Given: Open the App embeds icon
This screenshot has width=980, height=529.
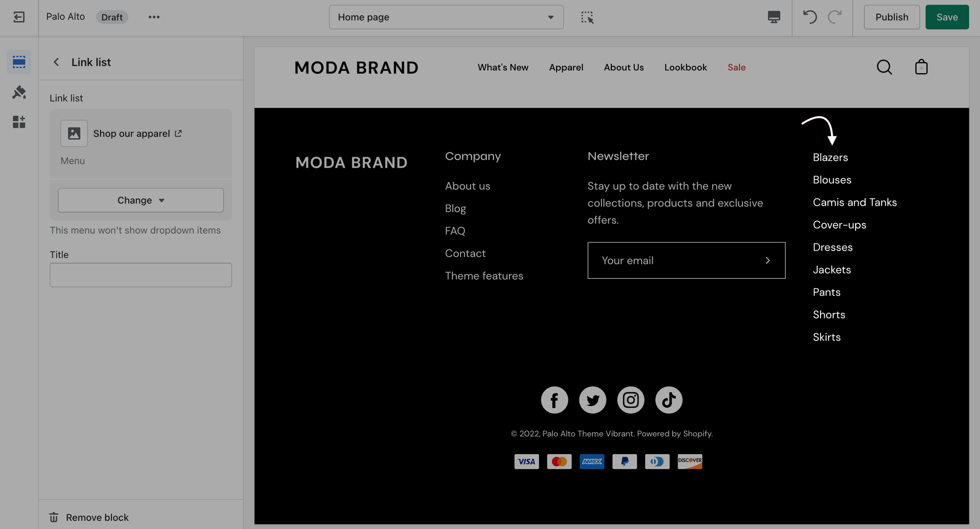Looking at the screenshot, I should pos(19,122).
